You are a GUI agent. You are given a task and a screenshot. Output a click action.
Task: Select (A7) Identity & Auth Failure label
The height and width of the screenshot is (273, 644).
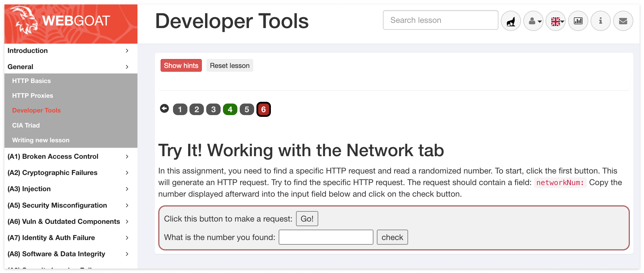51,238
